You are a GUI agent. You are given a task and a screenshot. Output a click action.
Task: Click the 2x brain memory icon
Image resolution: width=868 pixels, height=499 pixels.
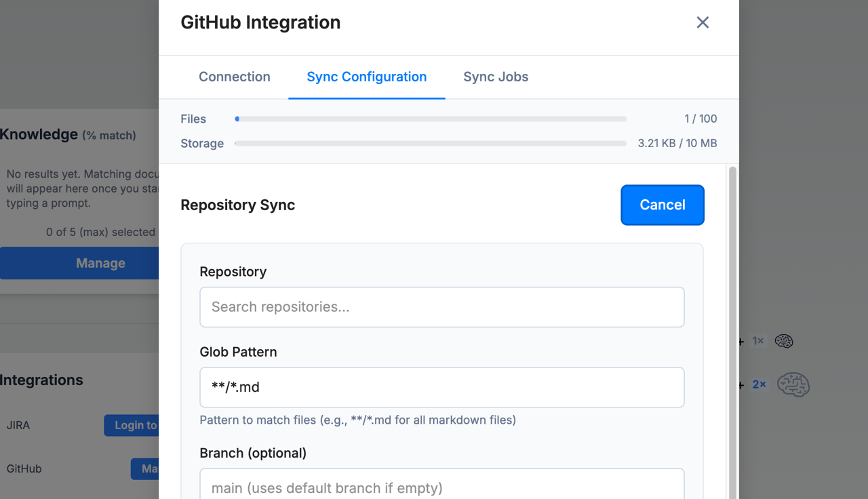pos(793,384)
